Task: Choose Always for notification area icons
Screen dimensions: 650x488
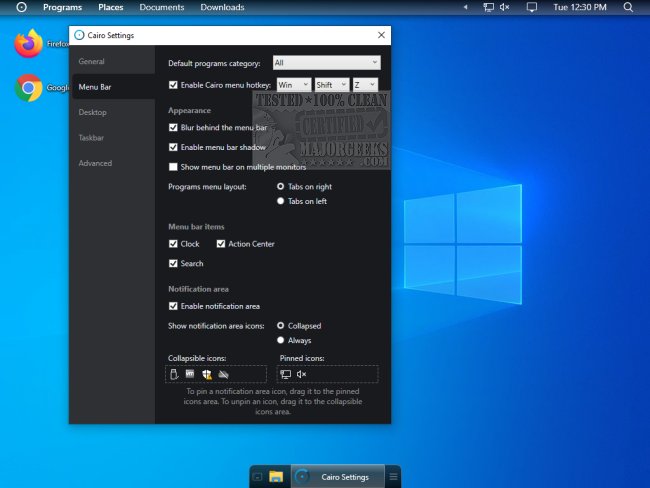Action: 281,340
